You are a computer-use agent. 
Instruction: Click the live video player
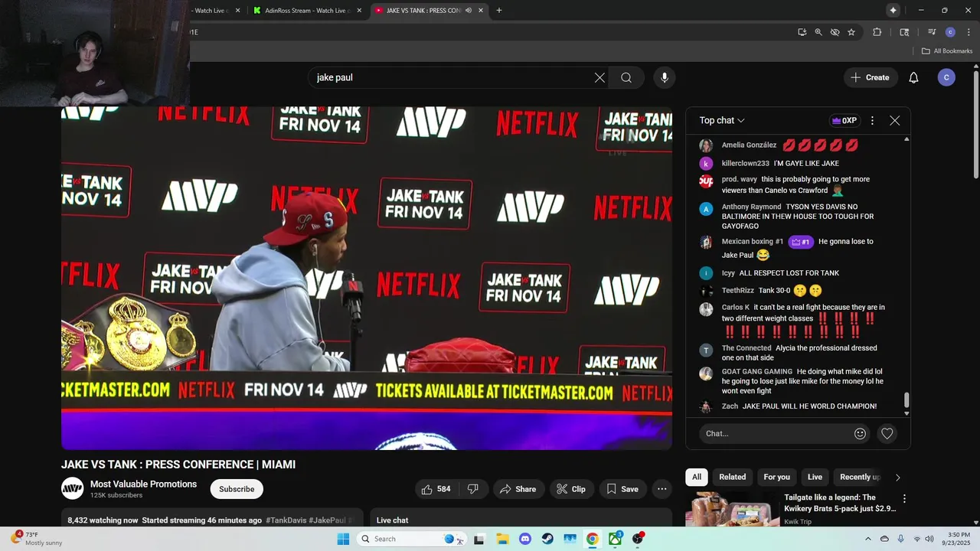pyautogui.click(x=367, y=278)
